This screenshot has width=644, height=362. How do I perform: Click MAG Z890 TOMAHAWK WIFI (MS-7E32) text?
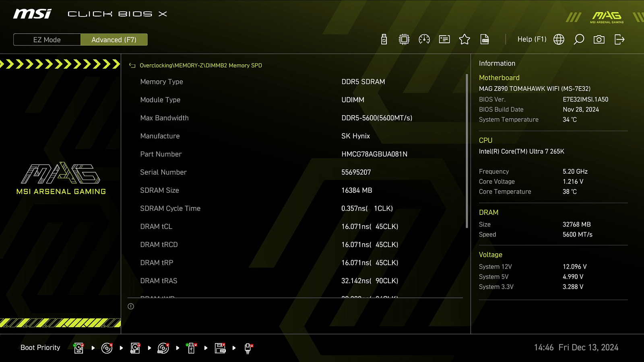(x=535, y=88)
